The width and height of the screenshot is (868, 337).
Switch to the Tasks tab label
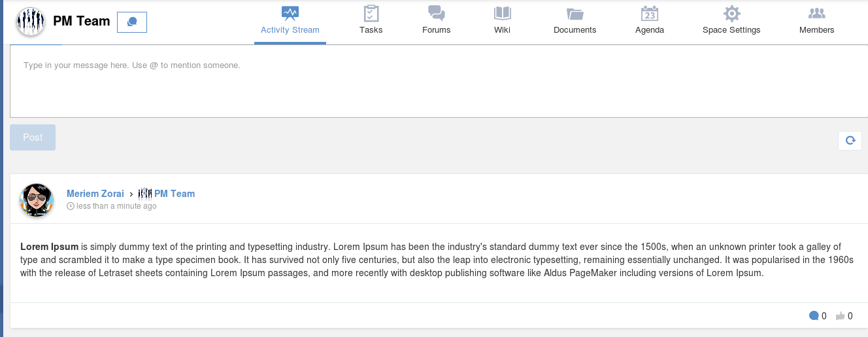(371, 29)
